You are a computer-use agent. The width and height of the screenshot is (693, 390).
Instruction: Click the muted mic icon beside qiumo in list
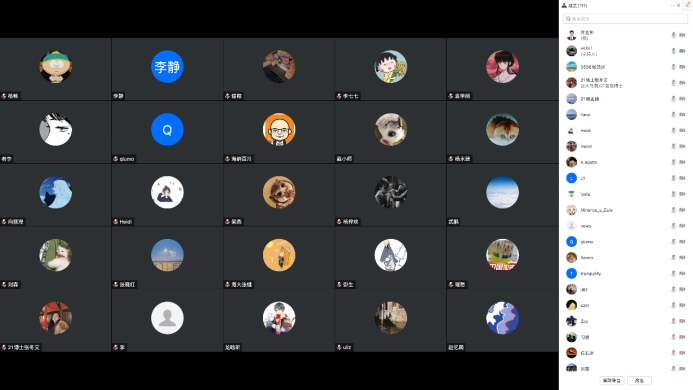point(673,241)
